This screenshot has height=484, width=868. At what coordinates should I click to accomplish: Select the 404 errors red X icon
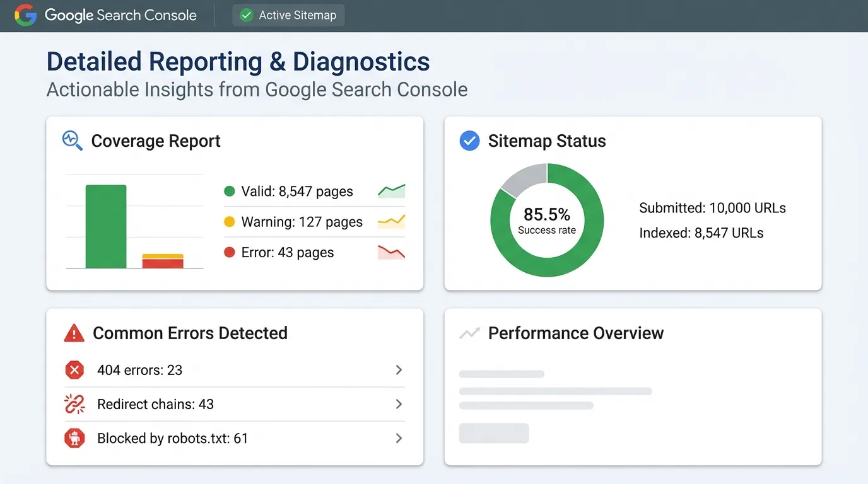pos(74,370)
